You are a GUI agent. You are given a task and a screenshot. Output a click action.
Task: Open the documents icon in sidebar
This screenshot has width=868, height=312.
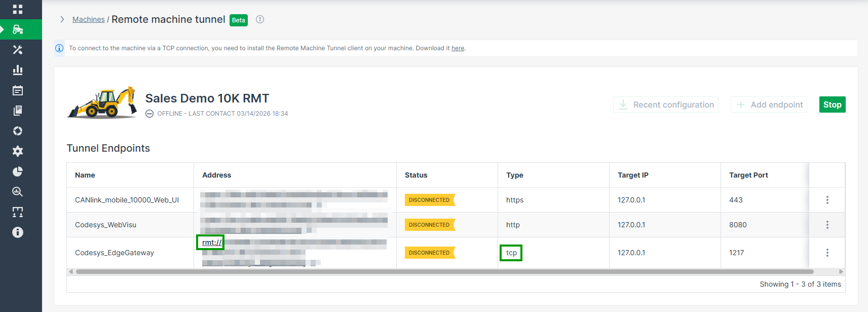tap(18, 111)
